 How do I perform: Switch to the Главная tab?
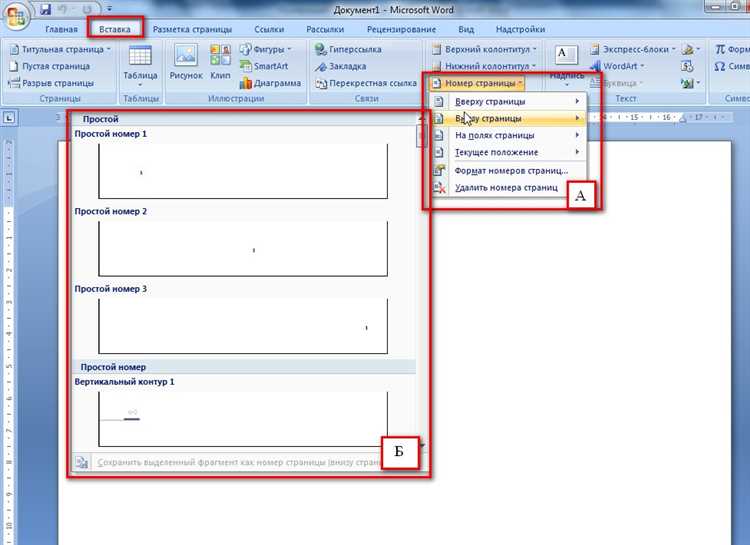[x=61, y=29]
